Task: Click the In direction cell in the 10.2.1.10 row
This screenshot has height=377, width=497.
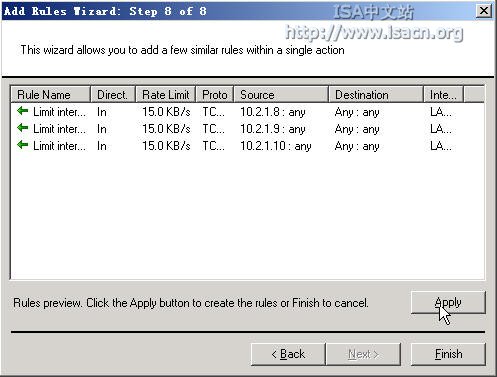Action: (x=102, y=146)
